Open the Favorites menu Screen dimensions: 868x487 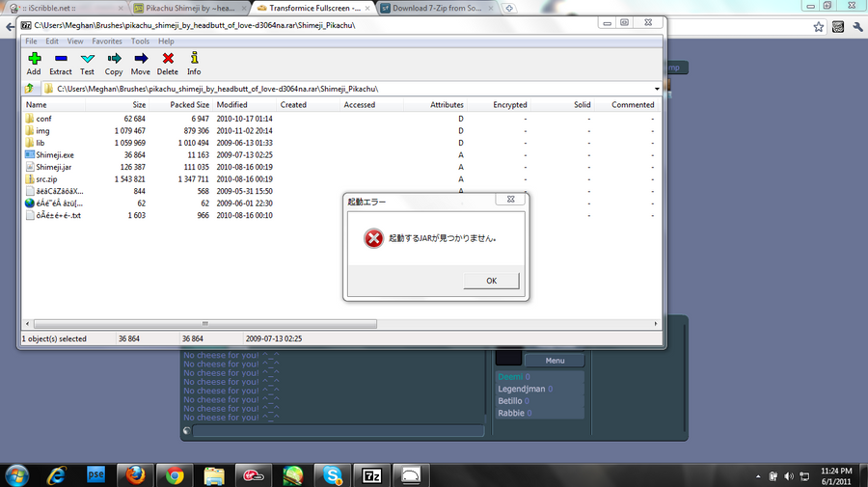coord(107,41)
